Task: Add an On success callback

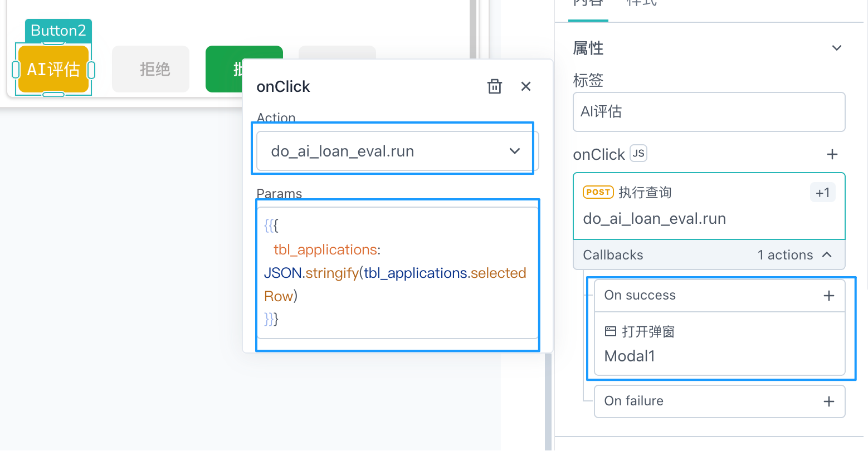Action: 828,296
